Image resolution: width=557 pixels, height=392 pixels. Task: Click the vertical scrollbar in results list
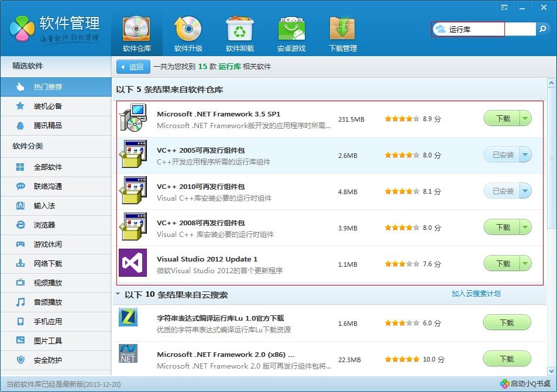click(x=551, y=158)
